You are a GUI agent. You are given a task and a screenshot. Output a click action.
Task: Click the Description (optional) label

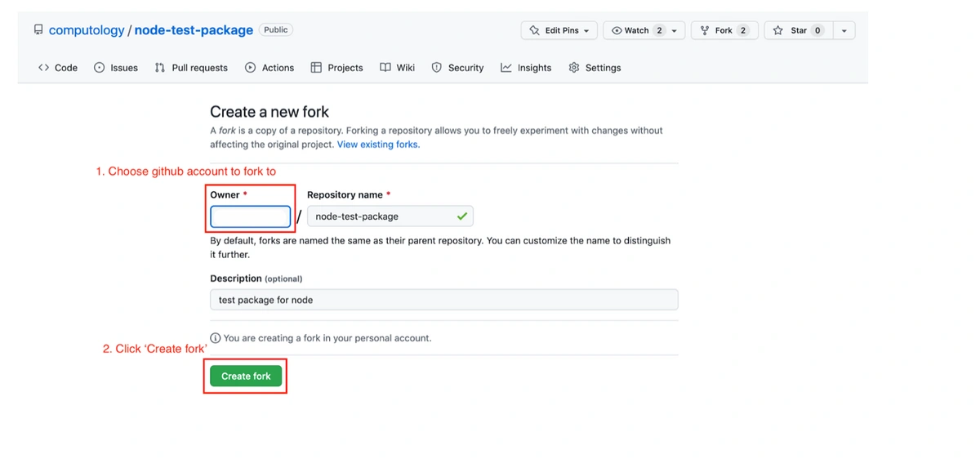[256, 279]
